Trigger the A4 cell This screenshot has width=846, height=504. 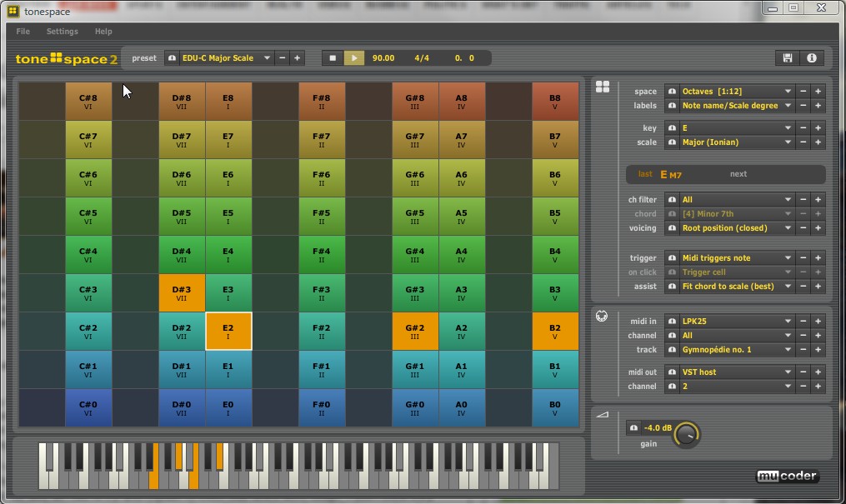[461, 254]
